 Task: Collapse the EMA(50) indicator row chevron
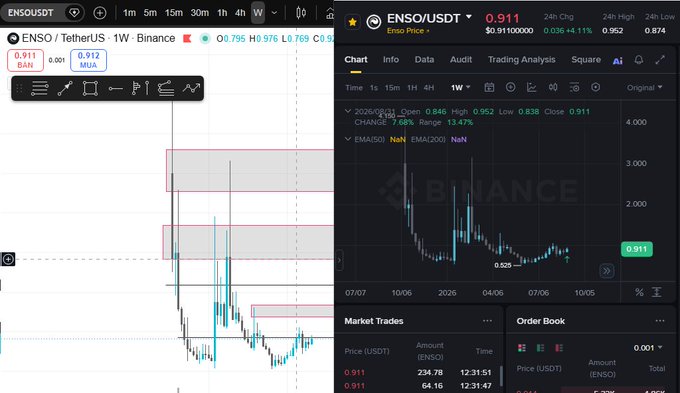point(347,139)
